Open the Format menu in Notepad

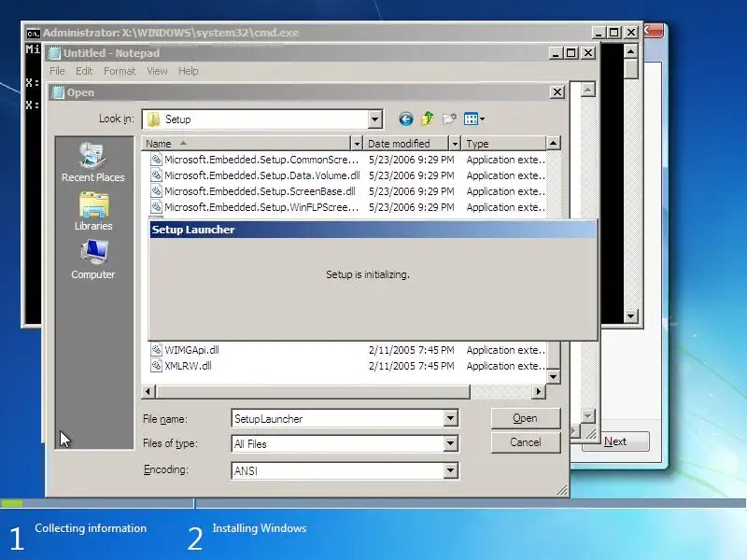(x=120, y=71)
